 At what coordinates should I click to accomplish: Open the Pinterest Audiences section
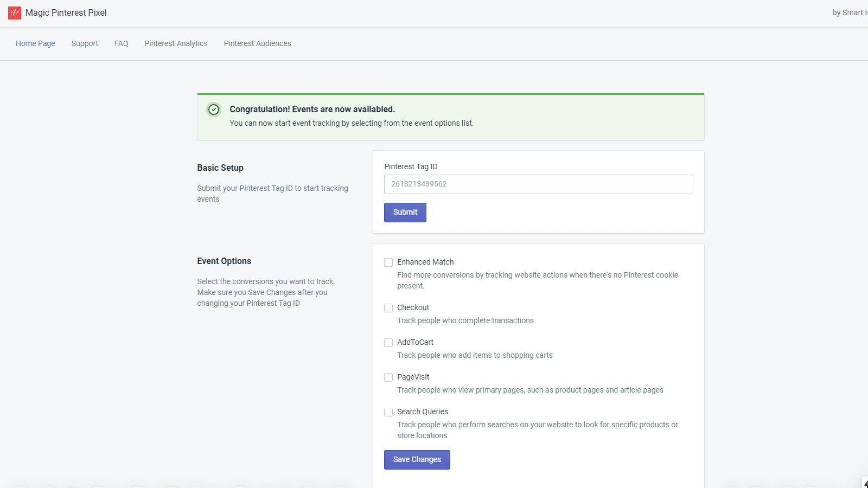point(257,43)
